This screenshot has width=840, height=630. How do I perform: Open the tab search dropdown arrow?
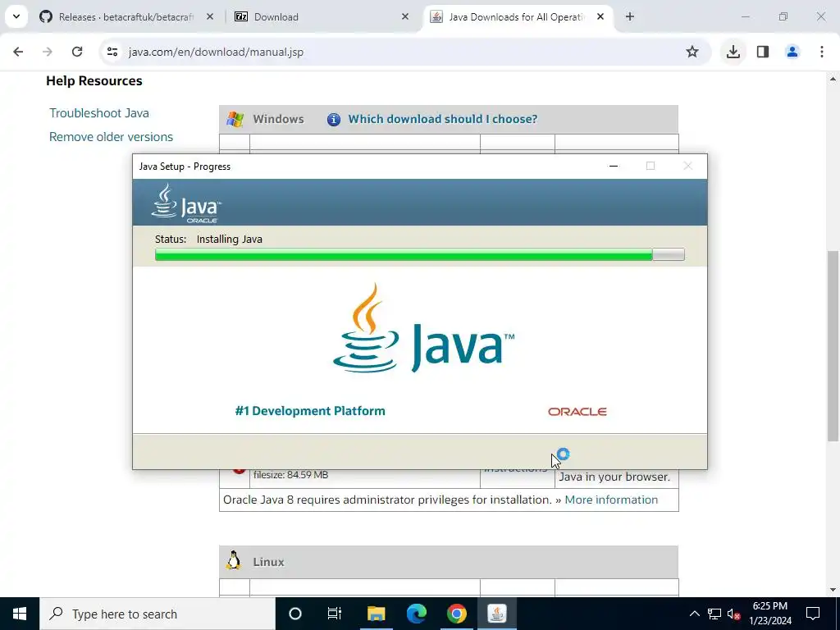(16, 16)
